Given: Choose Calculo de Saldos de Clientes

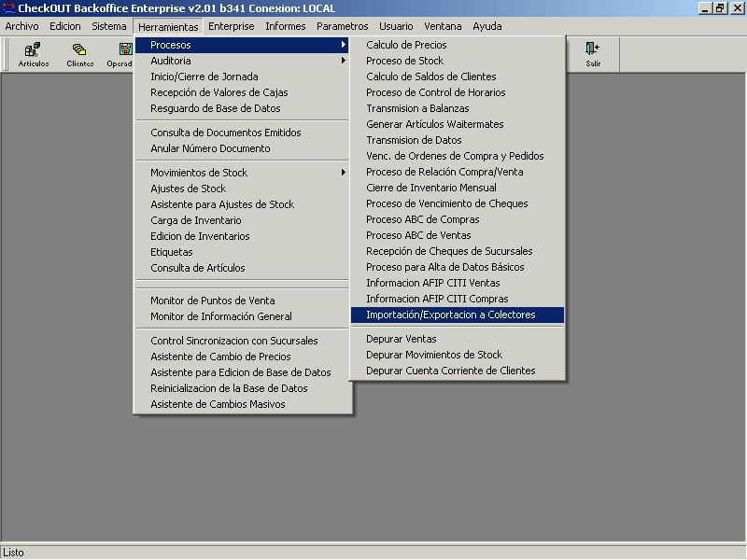Looking at the screenshot, I should (x=458, y=77).
